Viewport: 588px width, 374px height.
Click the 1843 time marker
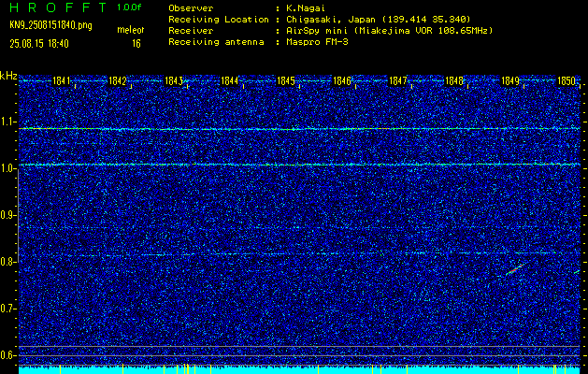(174, 80)
